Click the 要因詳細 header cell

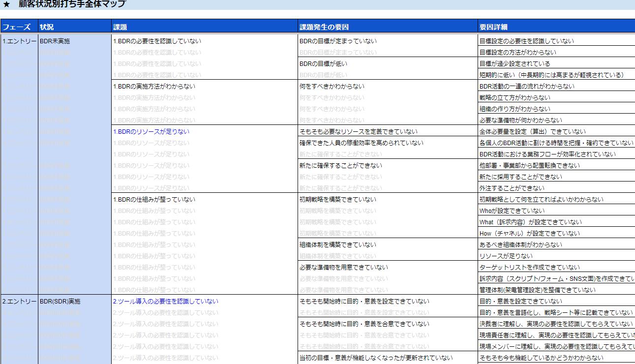coord(556,27)
